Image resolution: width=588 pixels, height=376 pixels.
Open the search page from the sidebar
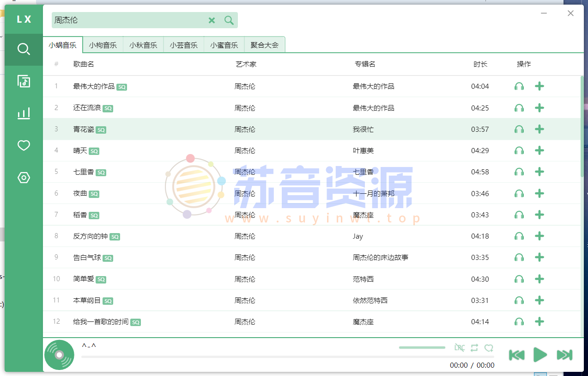24,48
